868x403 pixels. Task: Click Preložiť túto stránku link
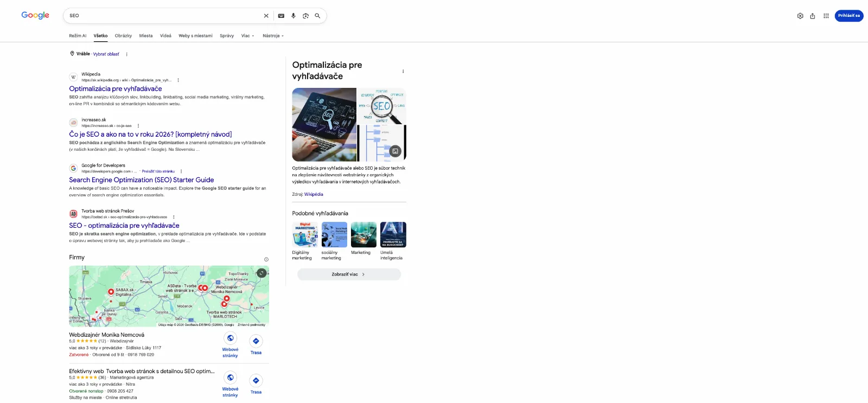click(158, 171)
